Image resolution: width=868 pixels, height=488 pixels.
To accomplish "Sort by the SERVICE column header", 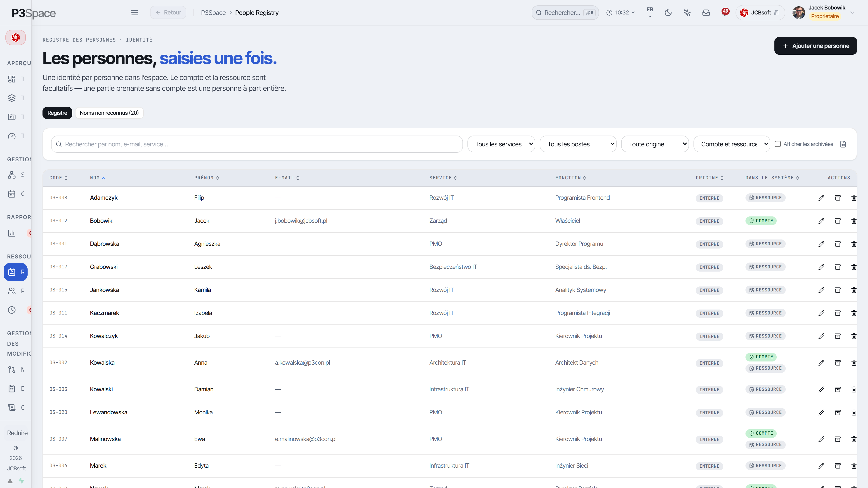I will pyautogui.click(x=443, y=178).
